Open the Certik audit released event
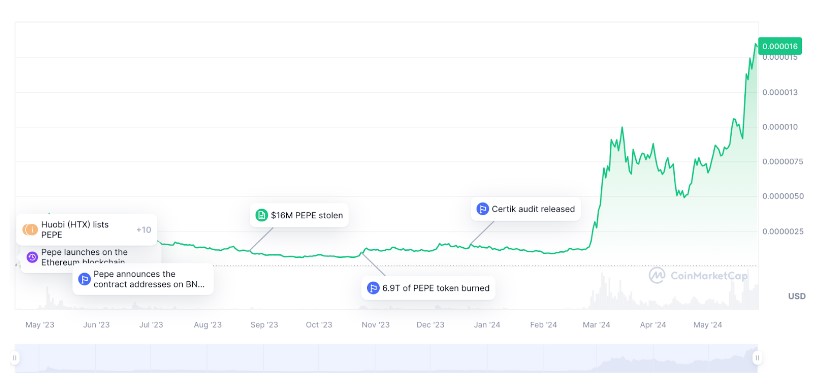823x384 pixels. click(526, 209)
